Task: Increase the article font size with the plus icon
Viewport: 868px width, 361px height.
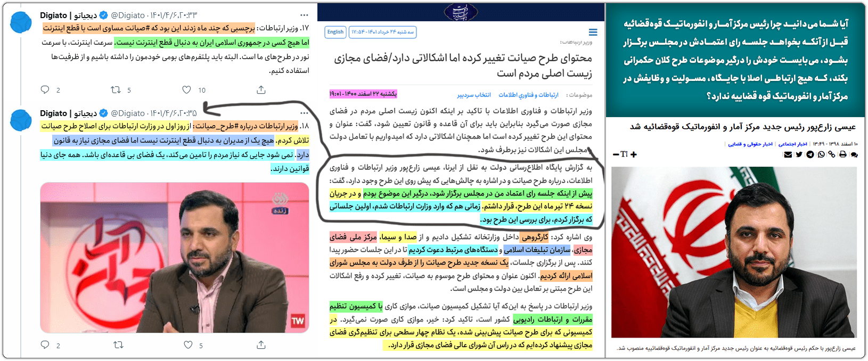Action: (x=633, y=154)
